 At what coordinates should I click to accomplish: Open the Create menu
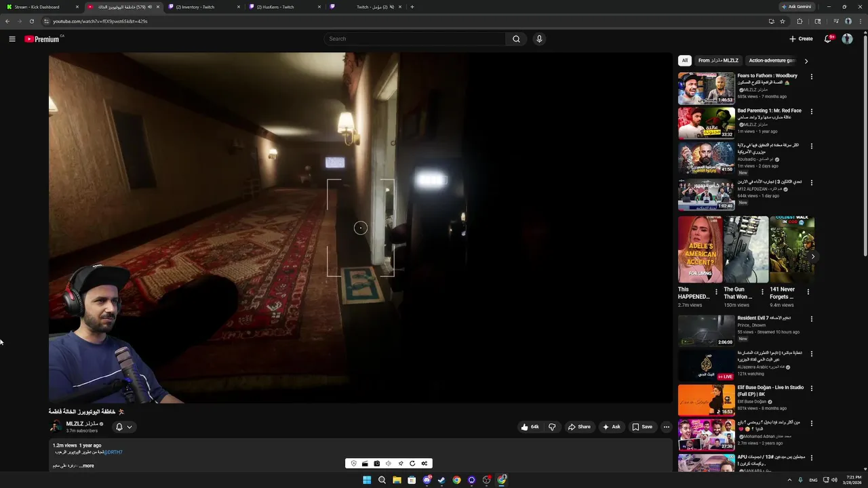[801, 39]
